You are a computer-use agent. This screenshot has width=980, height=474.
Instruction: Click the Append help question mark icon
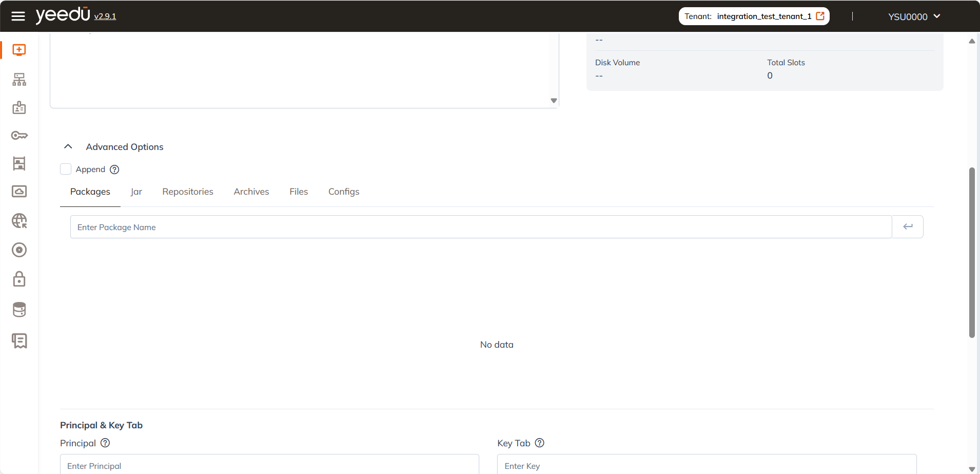click(x=114, y=169)
